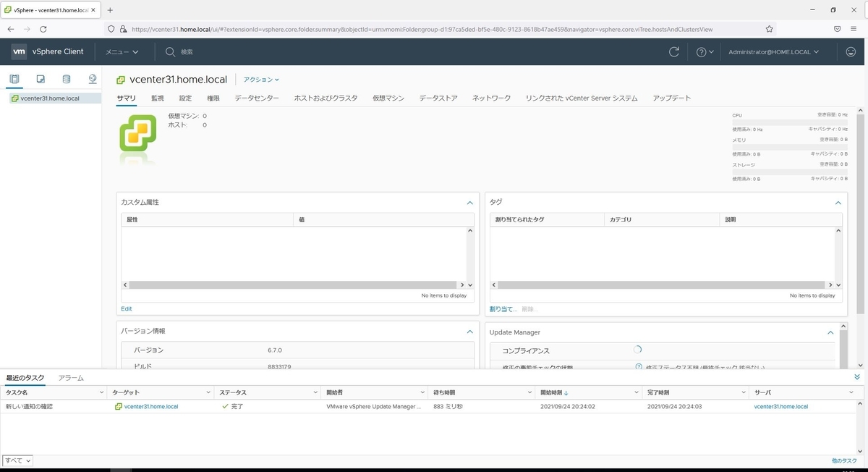Open the メニュー dropdown
Image resolution: width=868 pixels, height=472 pixels.
pos(122,51)
